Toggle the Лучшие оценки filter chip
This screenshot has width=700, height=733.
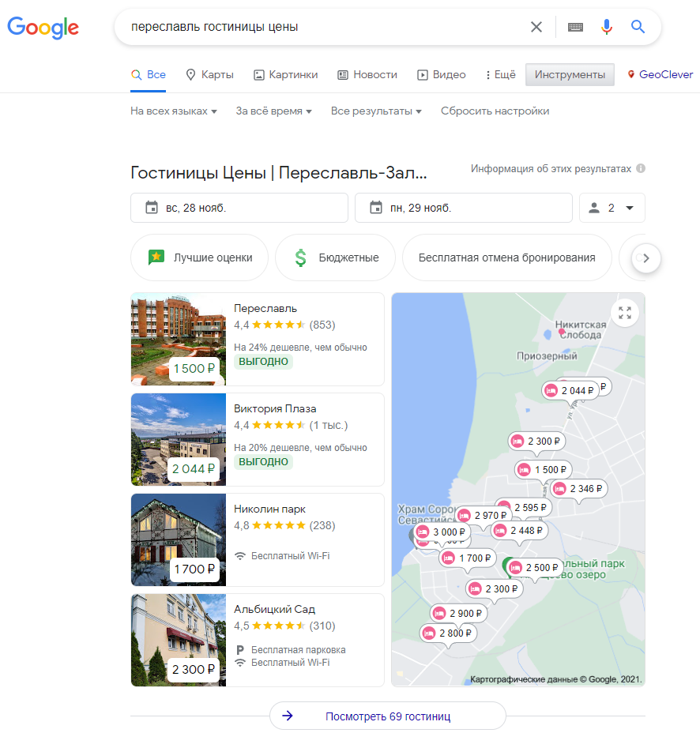200,257
